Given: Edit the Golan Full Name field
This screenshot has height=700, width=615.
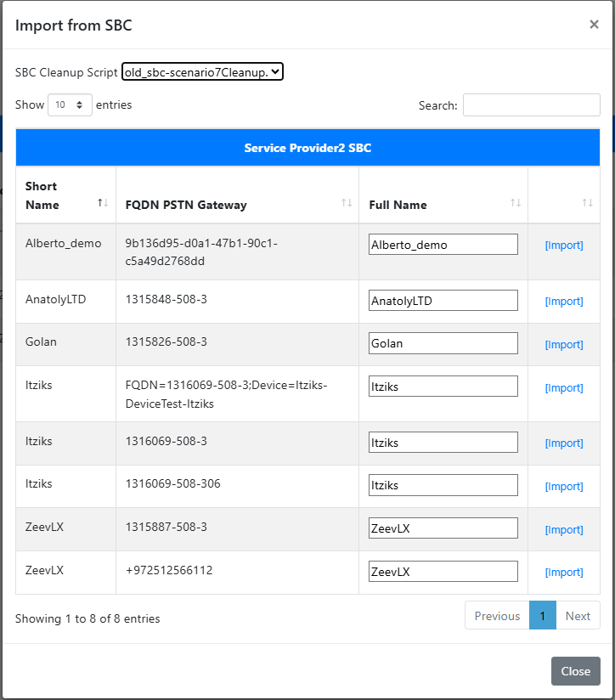Looking at the screenshot, I should pyautogui.click(x=443, y=343).
